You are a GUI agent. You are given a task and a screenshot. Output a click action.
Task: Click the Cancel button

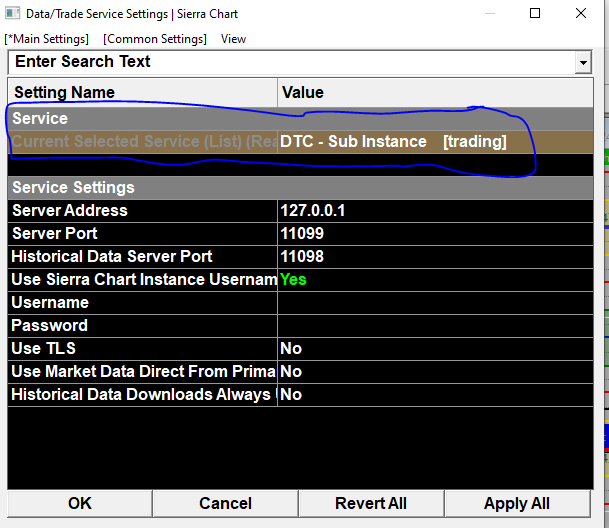coord(225,504)
